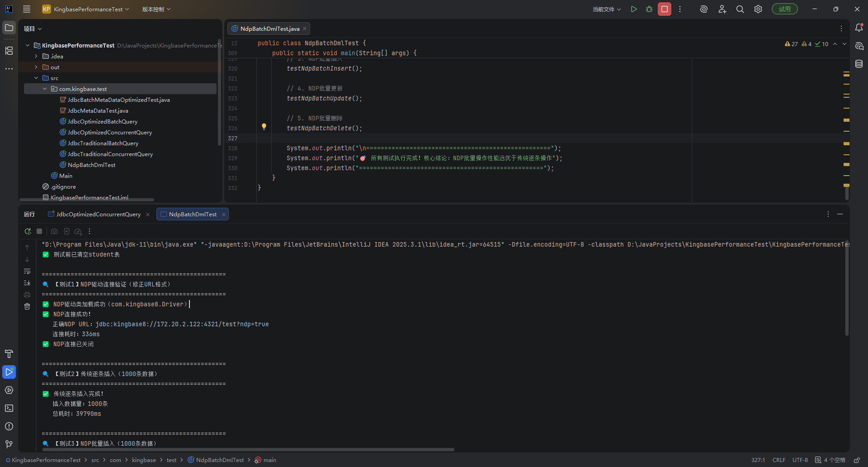This screenshot has width=868, height=467.
Task: Toggle soft-wrap in the console
Action: pos(27,271)
